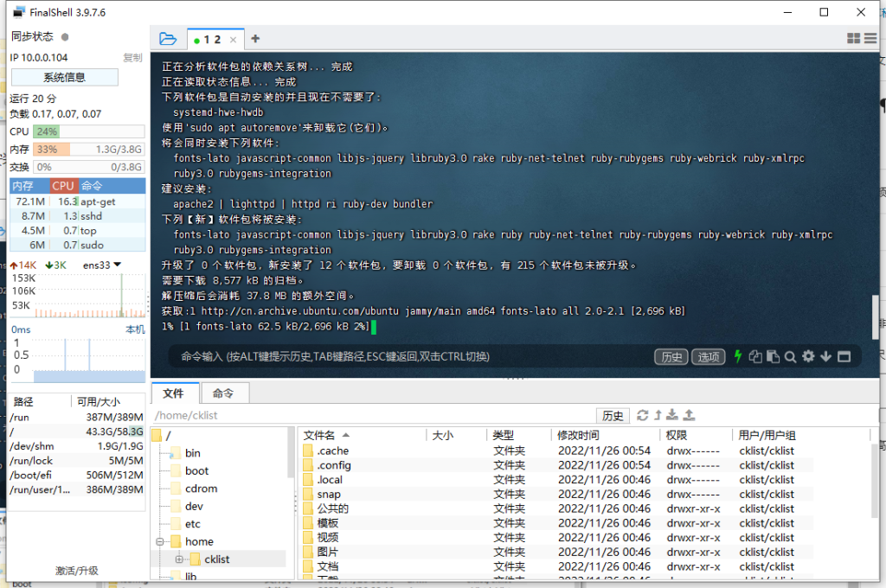Switch to the 命令 tab
Viewport: 886px width, 588px height.
tap(223, 393)
